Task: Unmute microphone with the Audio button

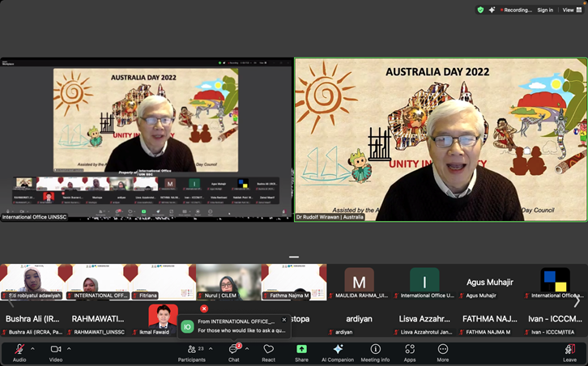Action: tap(19, 353)
